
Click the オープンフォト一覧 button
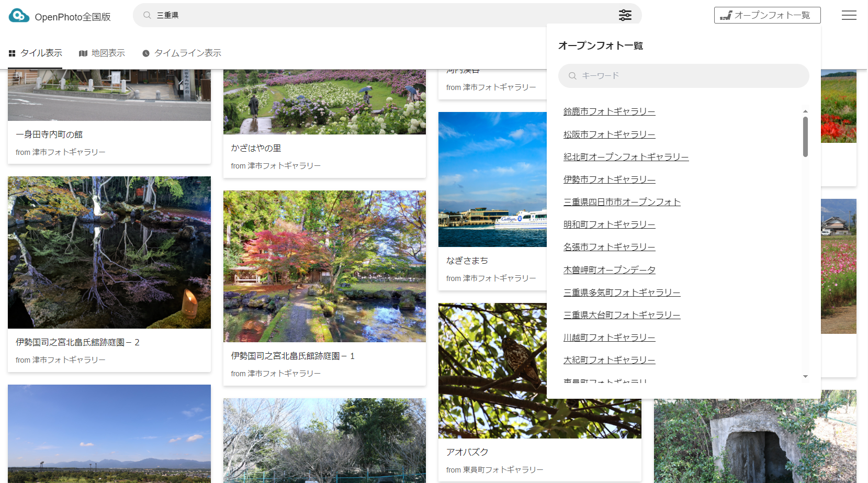pos(767,15)
